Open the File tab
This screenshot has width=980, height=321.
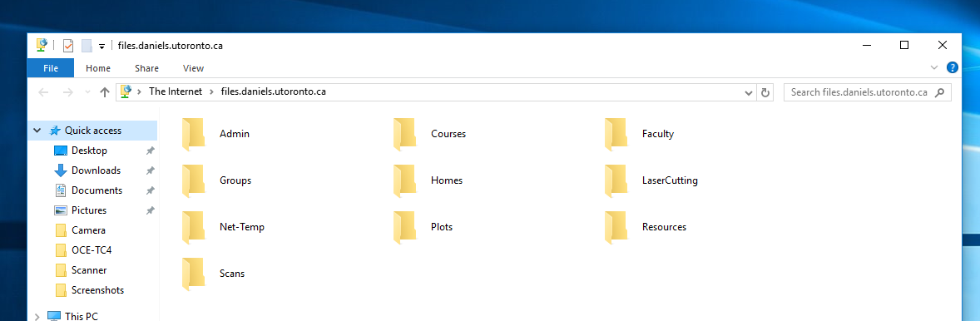point(51,68)
